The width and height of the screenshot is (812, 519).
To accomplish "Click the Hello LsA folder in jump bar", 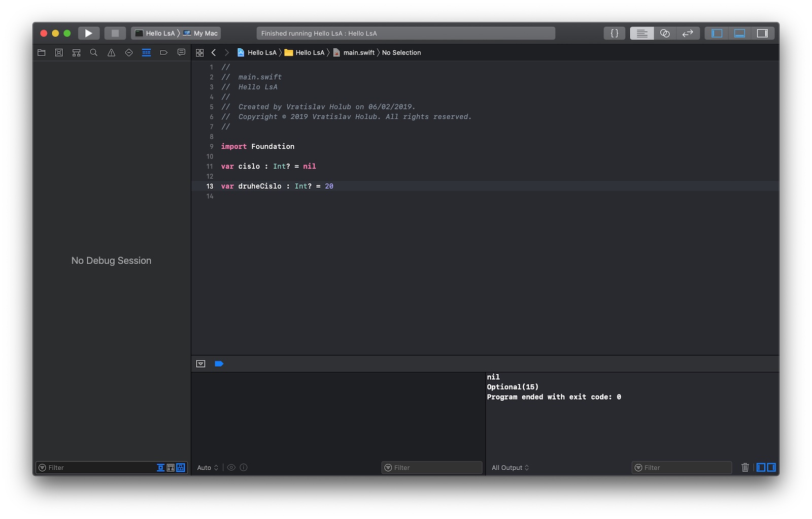I will pyautogui.click(x=304, y=53).
